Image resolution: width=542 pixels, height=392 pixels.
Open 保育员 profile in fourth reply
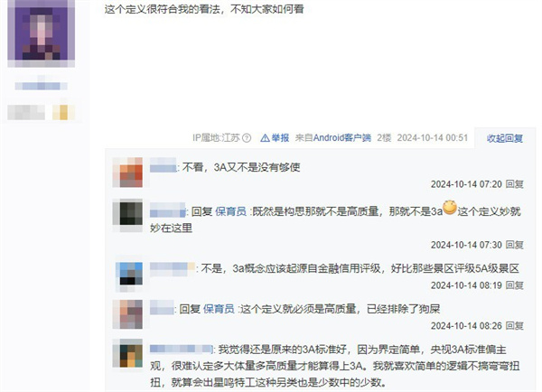(x=219, y=309)
